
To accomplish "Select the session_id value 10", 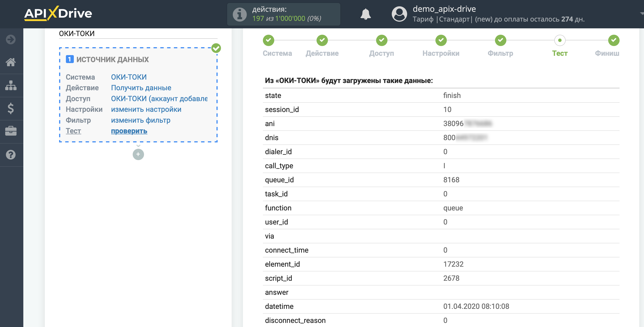I will pyautogui.click(x=447, y=110).
